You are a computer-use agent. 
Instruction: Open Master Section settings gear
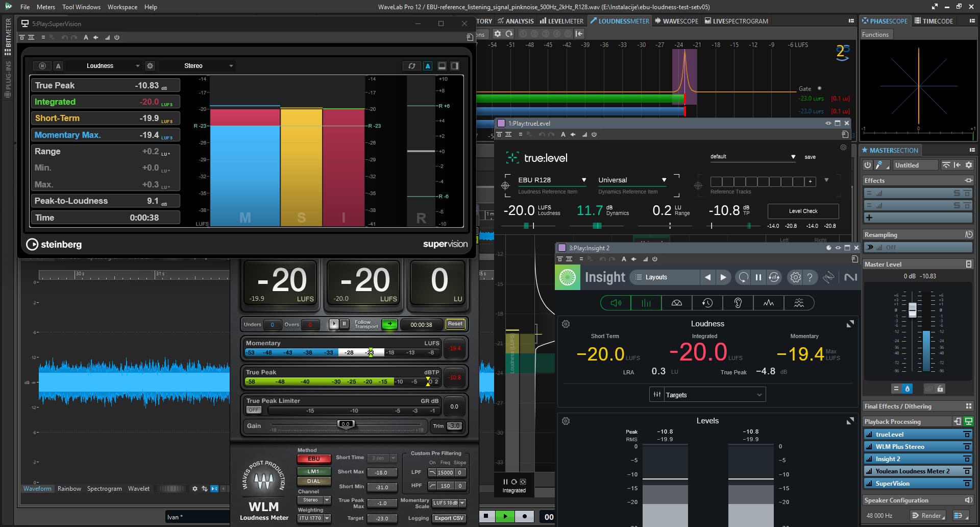(x=969, y=165)
